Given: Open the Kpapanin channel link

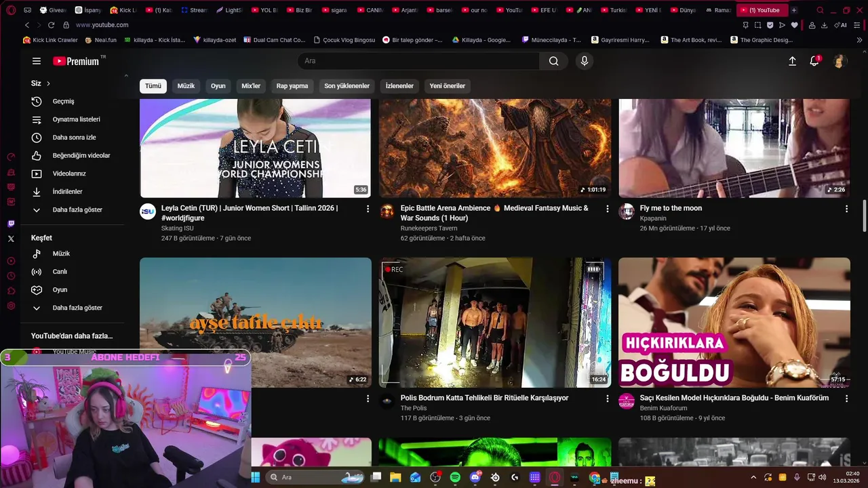Looking at the screenshot, I should pos(653,218).
